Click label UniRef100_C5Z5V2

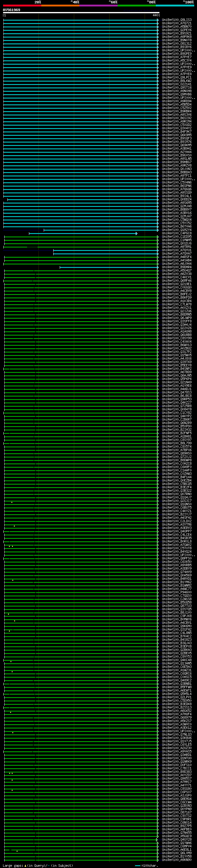(x=177, y=108)
